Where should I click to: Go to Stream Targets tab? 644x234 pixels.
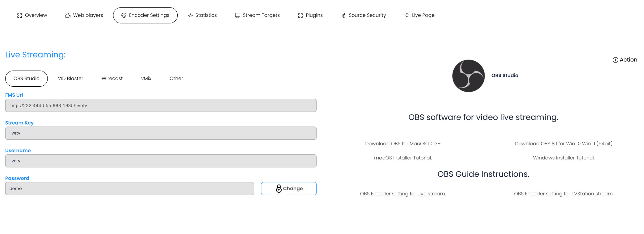click(x=257, y=15)
